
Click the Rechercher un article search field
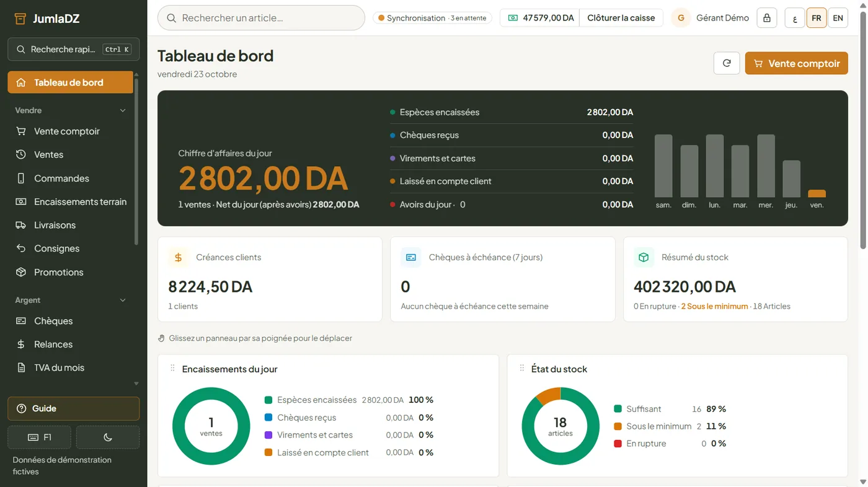(261, 18)
